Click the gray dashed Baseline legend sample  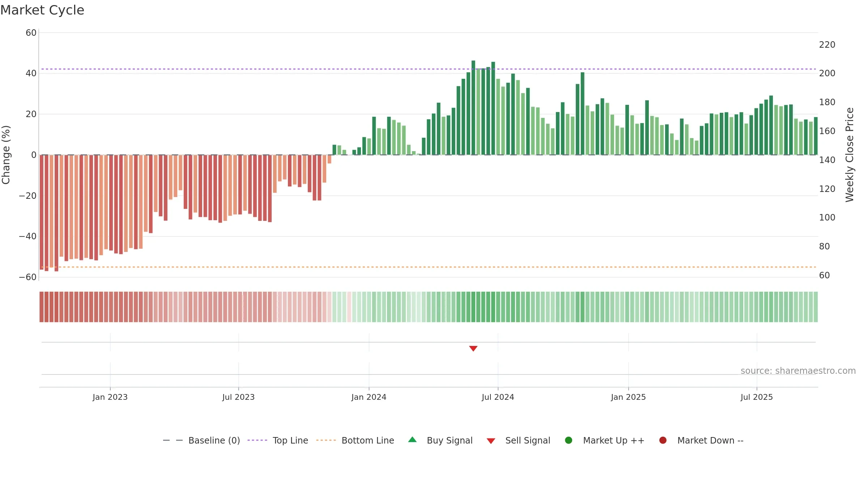pyautogui.click(x=173, y=440)
